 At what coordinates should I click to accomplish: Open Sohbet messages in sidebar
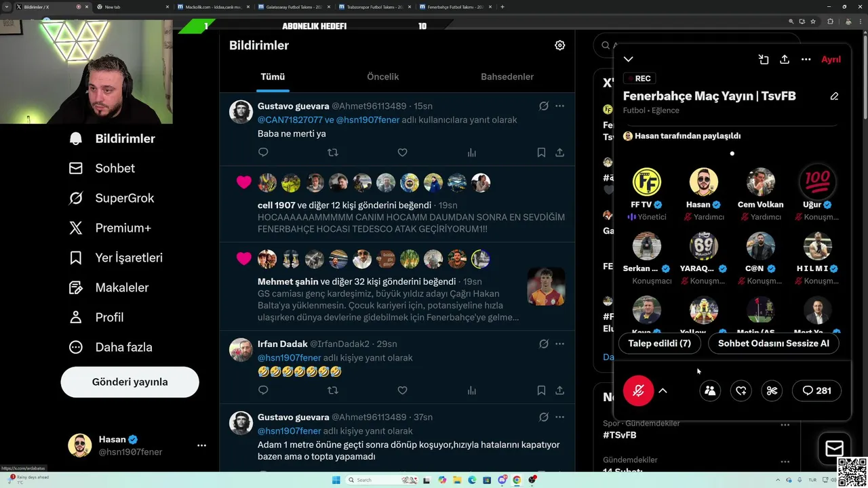(102, 168)
